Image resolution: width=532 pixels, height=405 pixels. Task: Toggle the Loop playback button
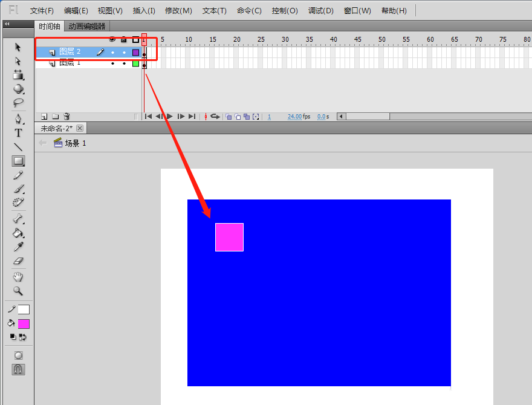[215, 116]
